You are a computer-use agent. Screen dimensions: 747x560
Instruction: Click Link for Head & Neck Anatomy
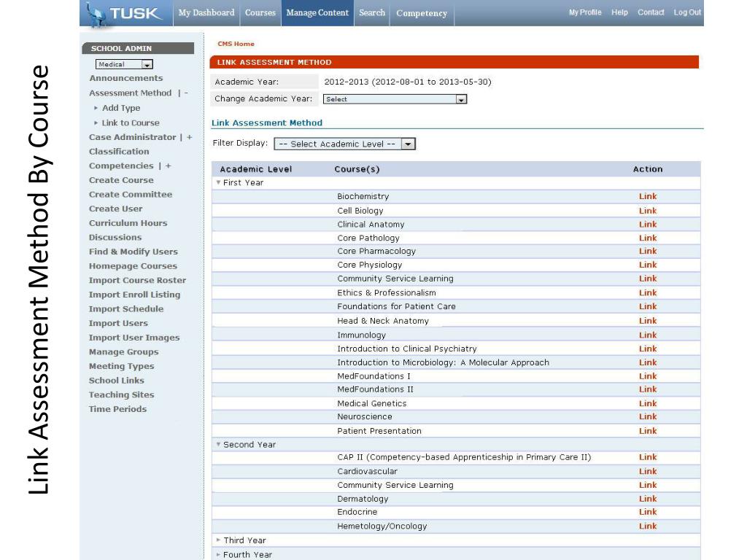tap(648, 321)
